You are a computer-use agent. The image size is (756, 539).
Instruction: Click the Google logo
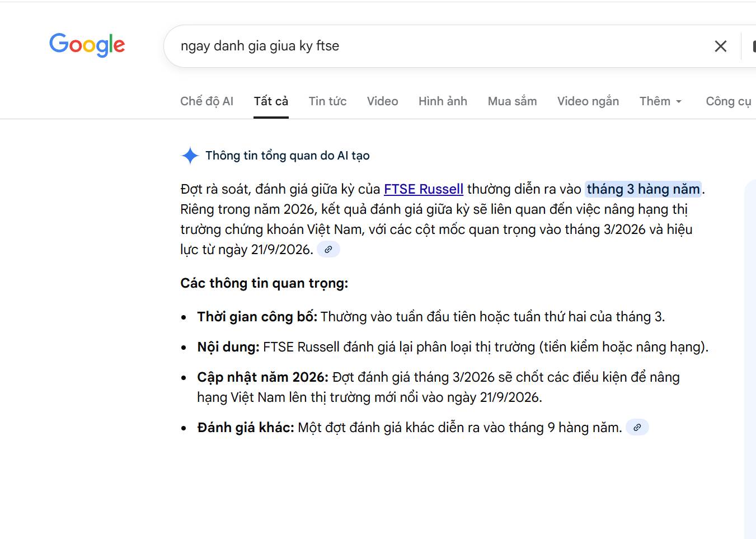coord(87,45)
